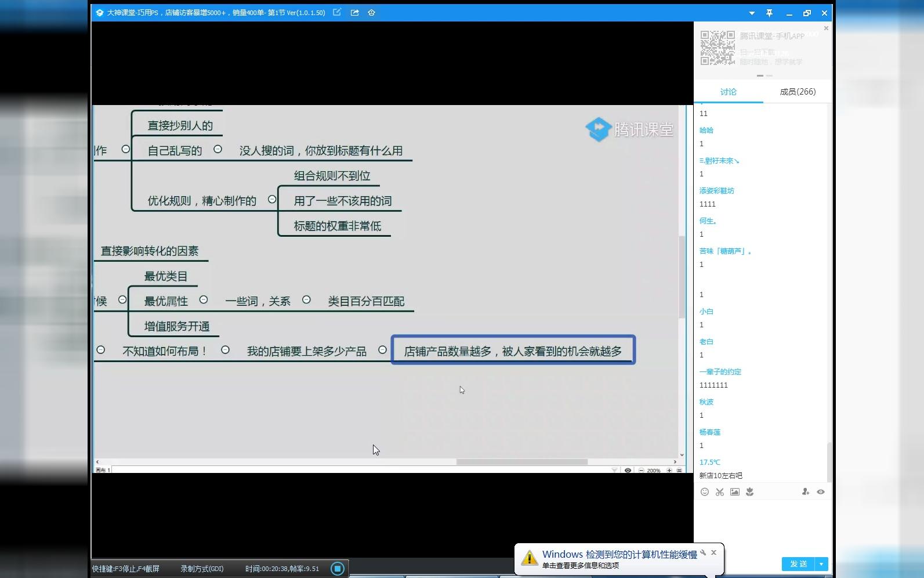Click the mind map vertical scrollbar thumb
Viewport: 924px width, 578px height.
(x=682, y=277)
